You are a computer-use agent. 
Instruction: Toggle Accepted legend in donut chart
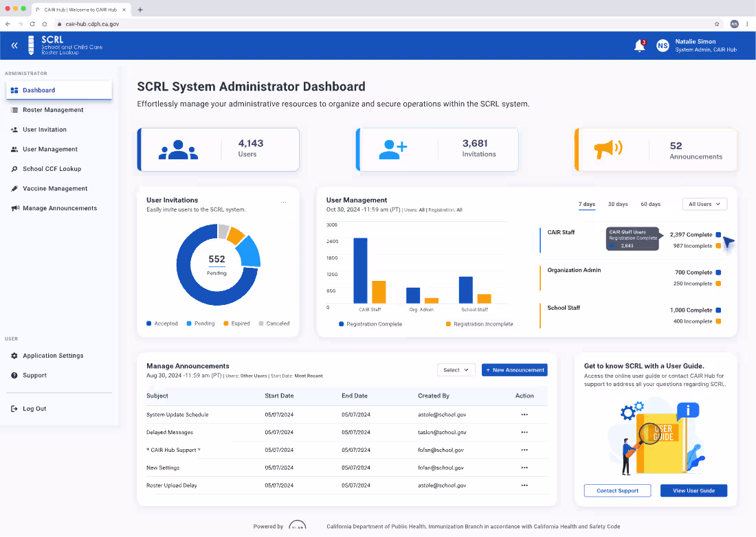162,323
